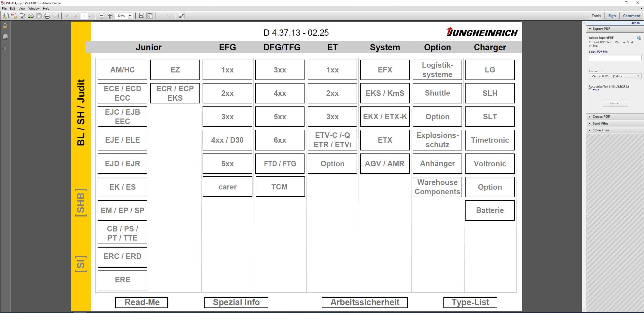Click the highlight text toolbar icon
Screen dimensions: 644x313
(170, 16)
